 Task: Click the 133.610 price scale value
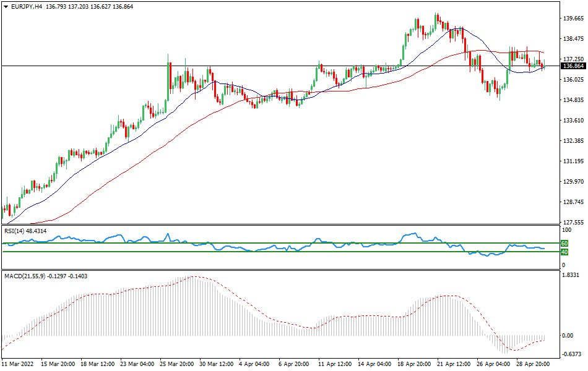(x=573, y=121)
